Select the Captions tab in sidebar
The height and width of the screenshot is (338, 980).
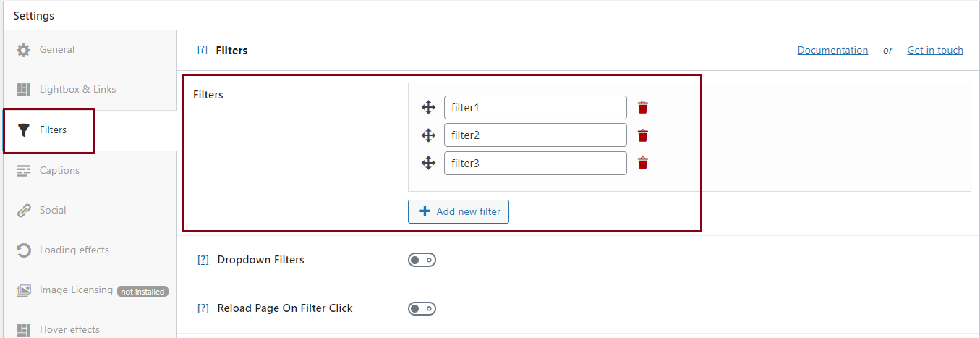point(59,171)
